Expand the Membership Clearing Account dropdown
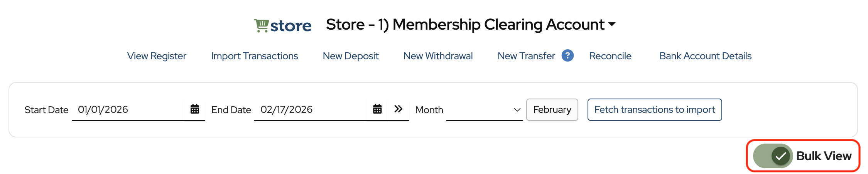868x174 pixels. (x=612, y=24)
